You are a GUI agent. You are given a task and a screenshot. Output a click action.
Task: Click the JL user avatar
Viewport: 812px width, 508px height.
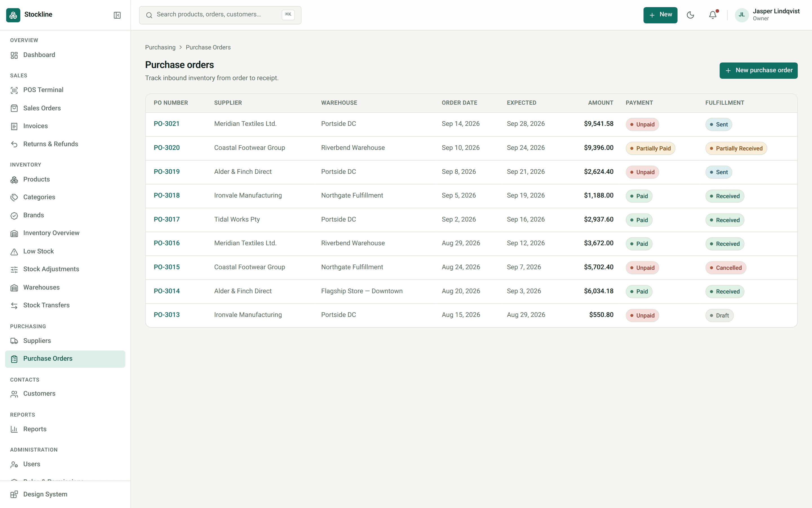tap(742, 15)
